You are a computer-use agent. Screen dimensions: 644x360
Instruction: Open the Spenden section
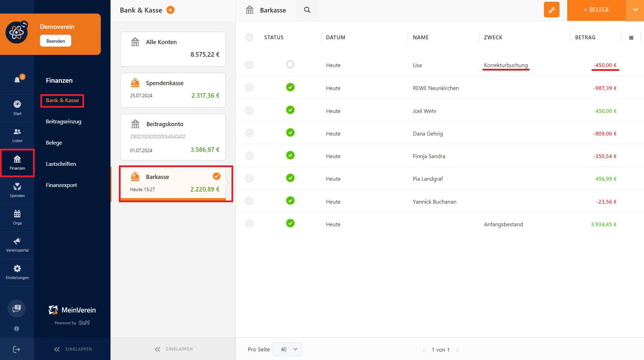tap(17, 190)
